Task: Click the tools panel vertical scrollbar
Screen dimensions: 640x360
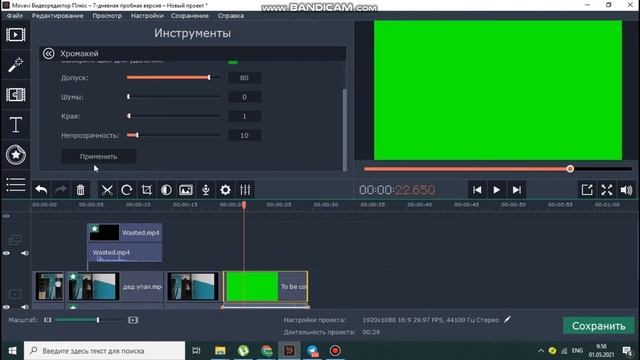Action: pos(344,129)
